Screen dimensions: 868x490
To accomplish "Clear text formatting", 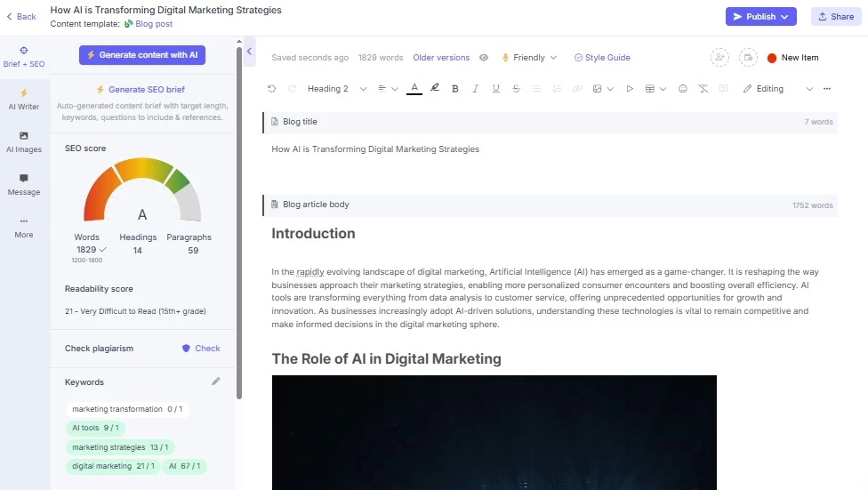I will 703,89.
